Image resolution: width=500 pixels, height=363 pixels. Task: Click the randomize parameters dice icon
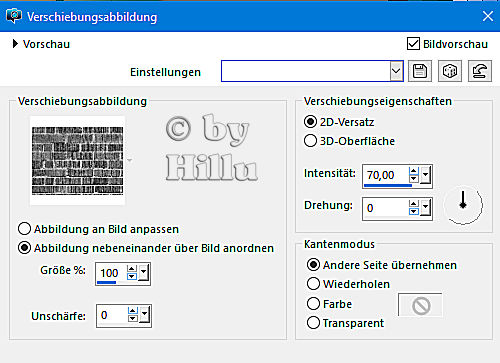point(450,71)
